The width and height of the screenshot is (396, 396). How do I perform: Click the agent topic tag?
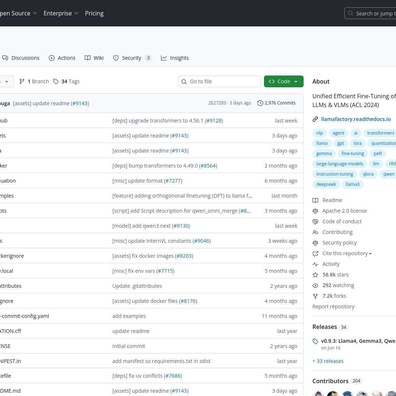tap(338, 133)
